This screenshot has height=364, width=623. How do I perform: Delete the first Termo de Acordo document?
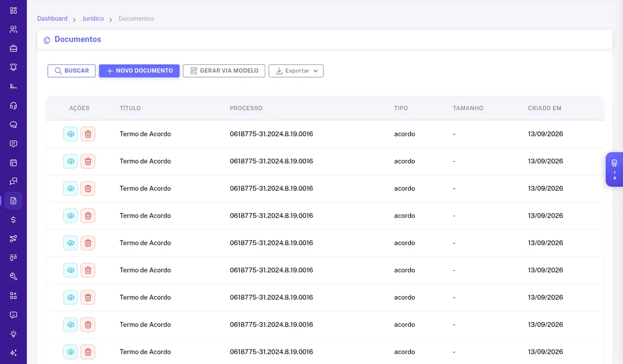88,134
